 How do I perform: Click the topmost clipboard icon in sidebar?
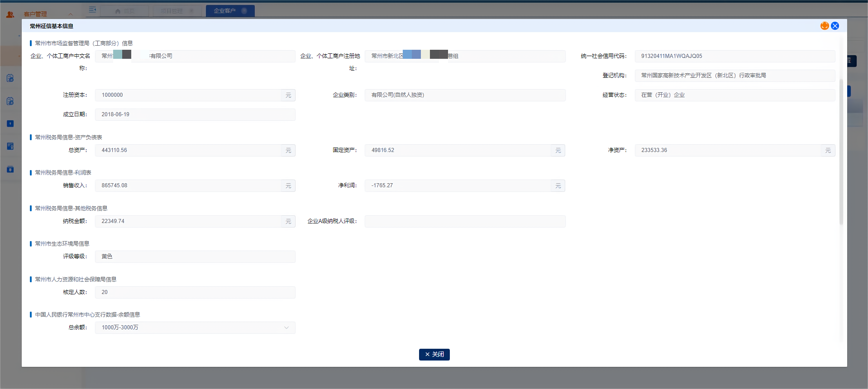click(10, 78)
